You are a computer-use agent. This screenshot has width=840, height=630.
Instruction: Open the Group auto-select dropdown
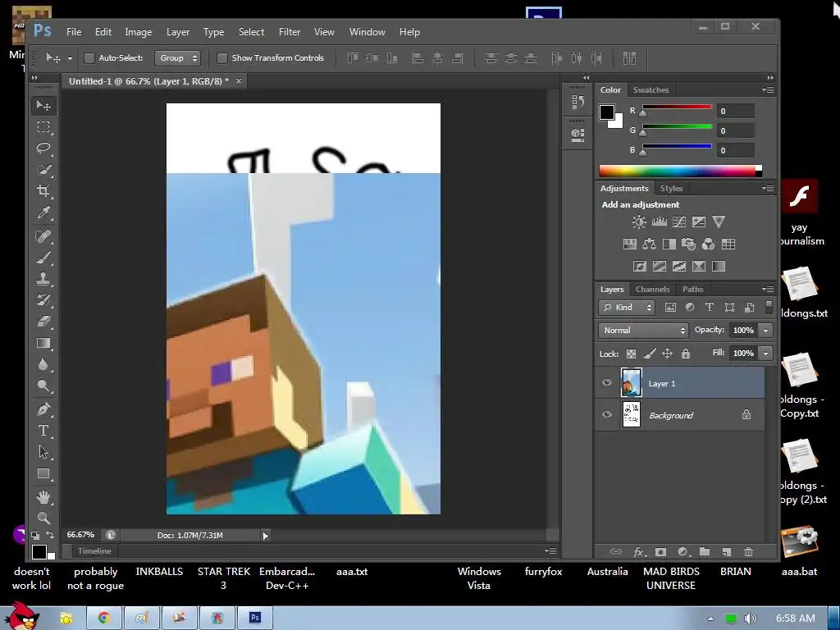point(177,58)
